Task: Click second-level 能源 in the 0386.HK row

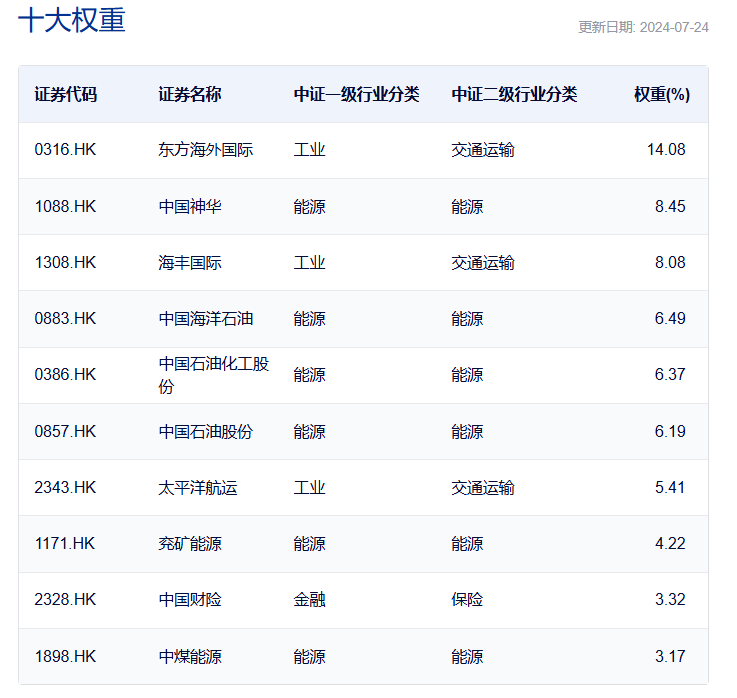Action: point(467,374)
